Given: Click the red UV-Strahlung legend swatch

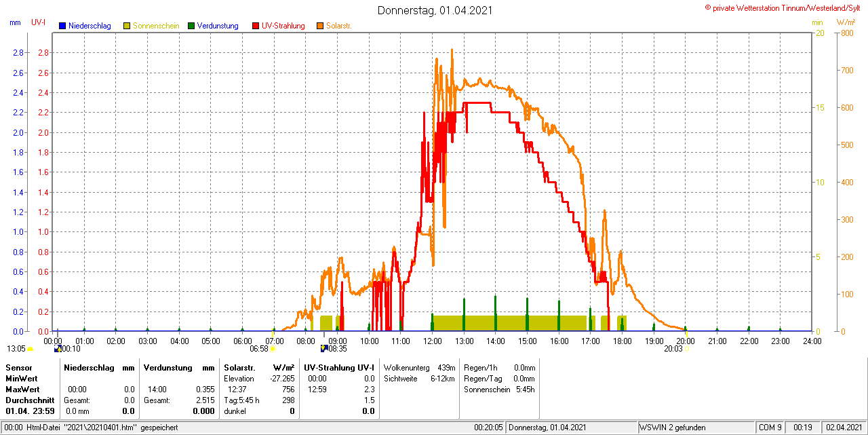Looking at the screenshot, I should (x=256, y=26).
